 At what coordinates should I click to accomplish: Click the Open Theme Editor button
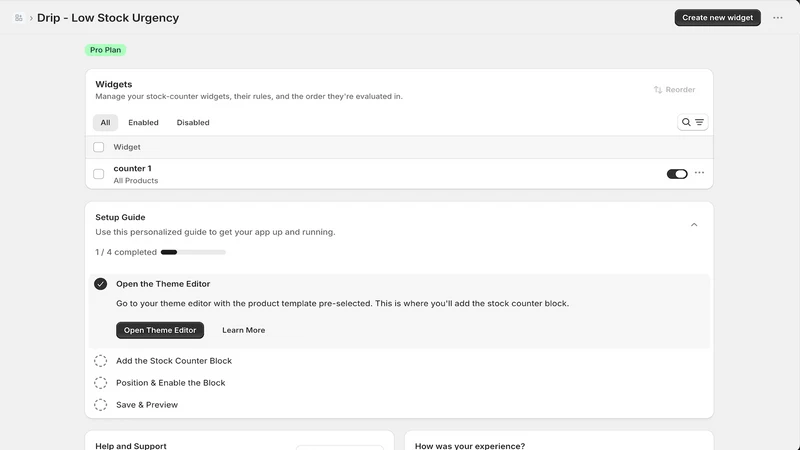pyautogui.click(x=160, y=330)
